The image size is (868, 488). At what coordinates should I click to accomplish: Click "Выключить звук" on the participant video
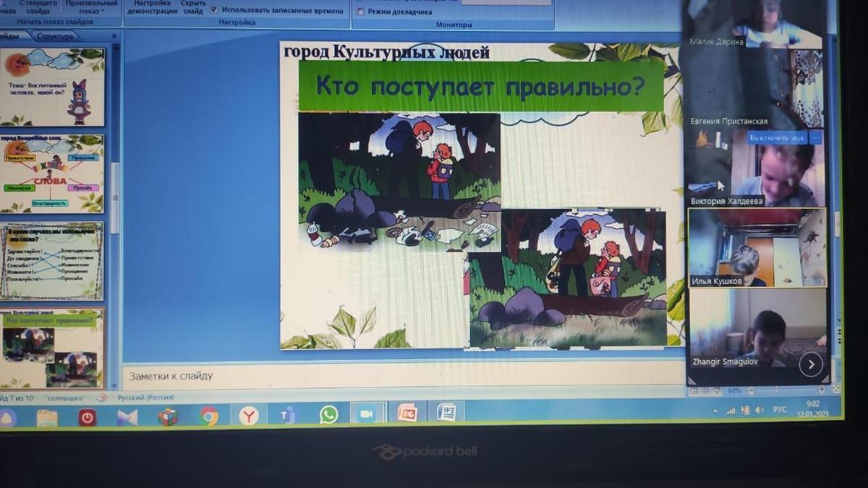pyautogui.click(x=777, y=137)
